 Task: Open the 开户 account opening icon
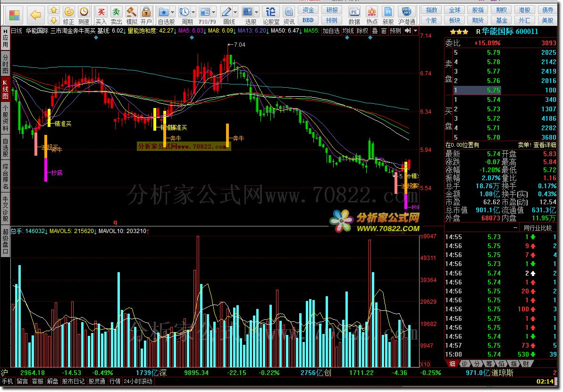pyautogui.click(x=146, y=16)
